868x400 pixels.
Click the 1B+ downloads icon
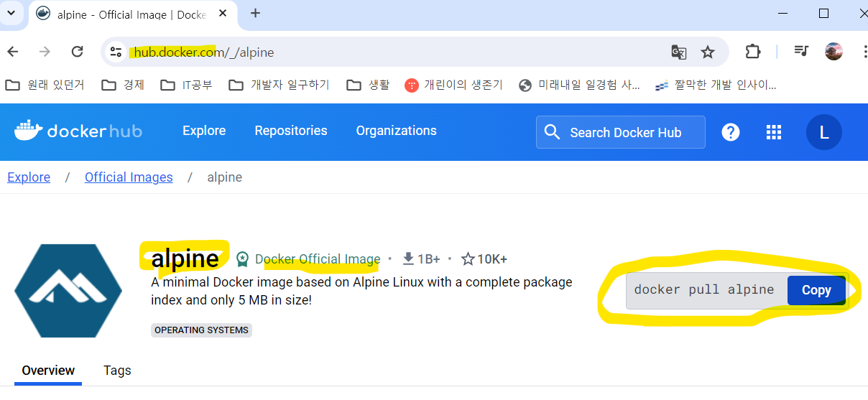(408, 259)
